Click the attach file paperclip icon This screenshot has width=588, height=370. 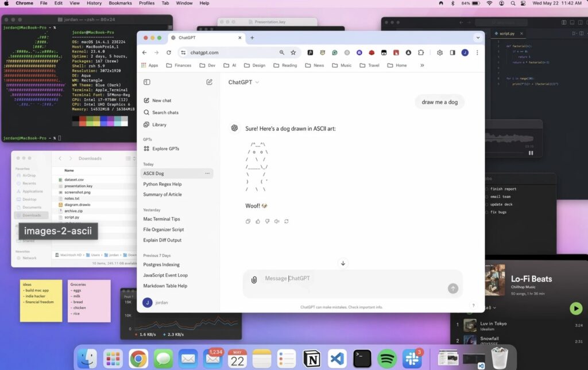[x=254, y=280]
